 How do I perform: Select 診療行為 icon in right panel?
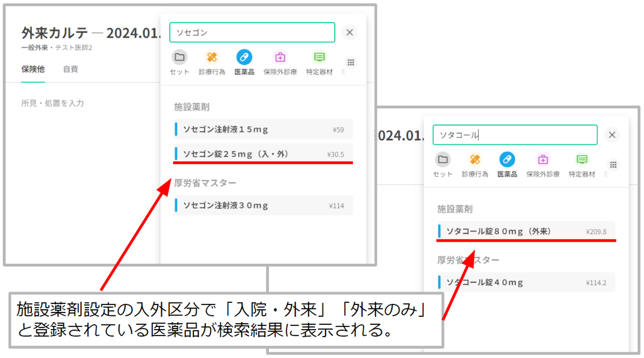475,160
